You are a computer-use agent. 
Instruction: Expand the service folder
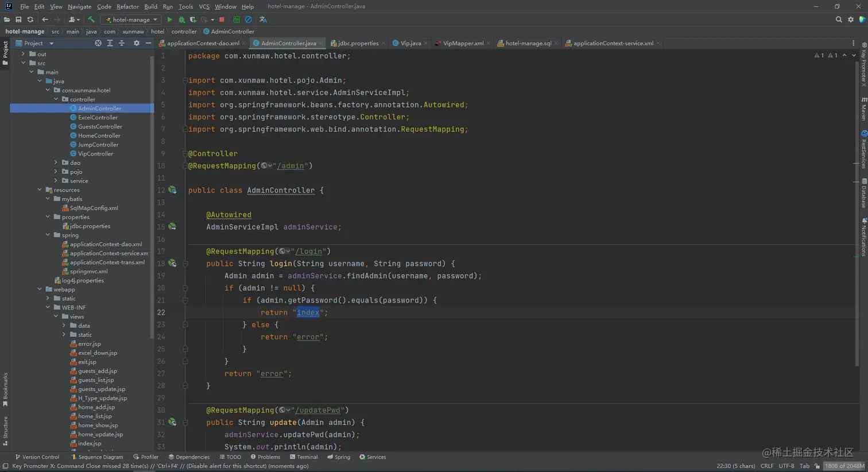pos(56,181)
